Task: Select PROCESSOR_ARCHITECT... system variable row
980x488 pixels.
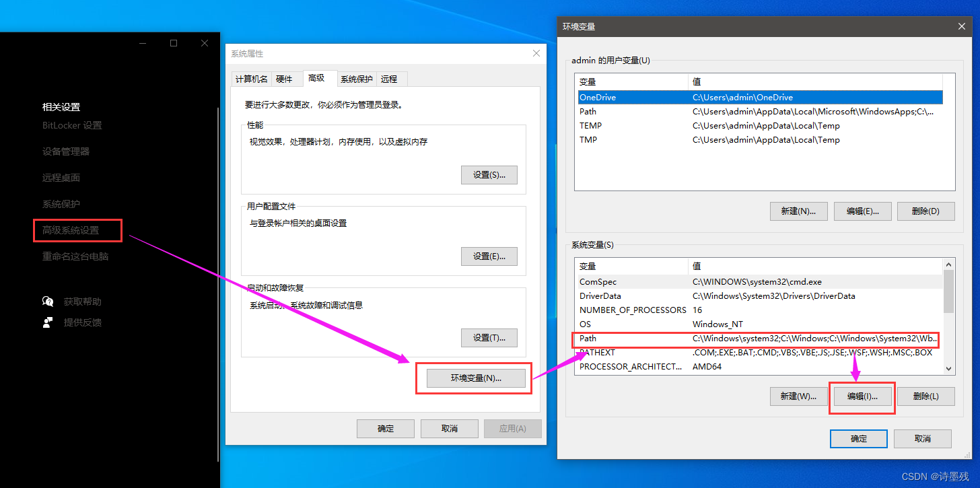Action: coord(759,367)
